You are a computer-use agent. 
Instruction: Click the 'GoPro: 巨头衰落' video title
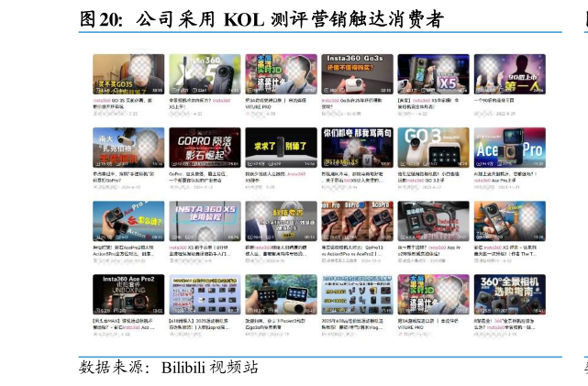click(198, 177)
